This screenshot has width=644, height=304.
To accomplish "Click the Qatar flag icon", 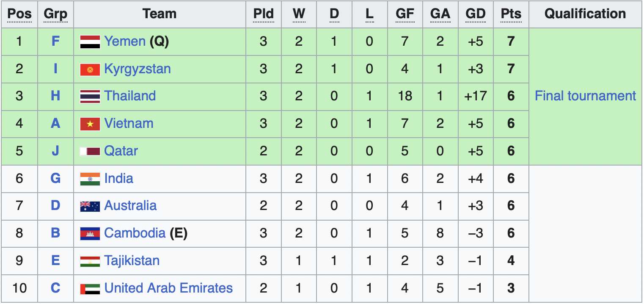I will tap(90, 151).
